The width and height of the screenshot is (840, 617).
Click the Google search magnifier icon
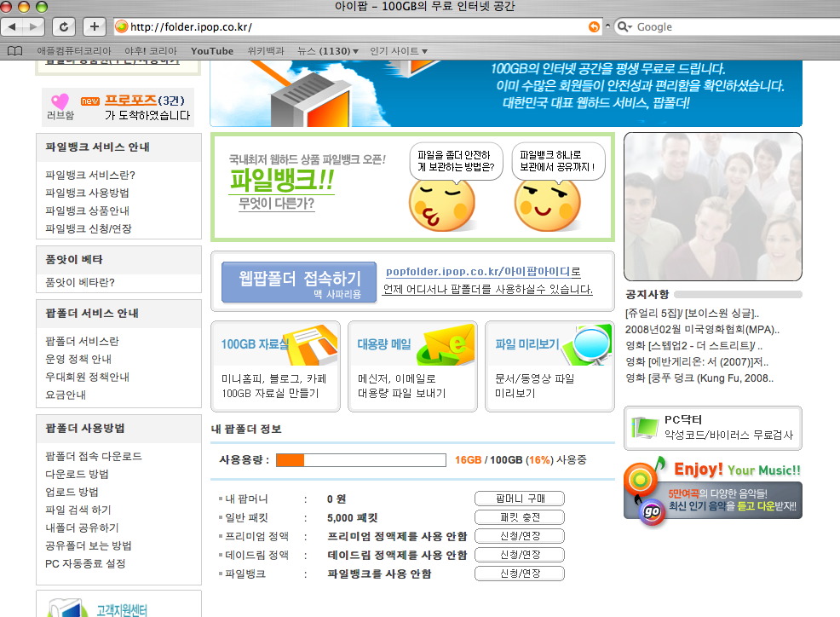[622, 26]
